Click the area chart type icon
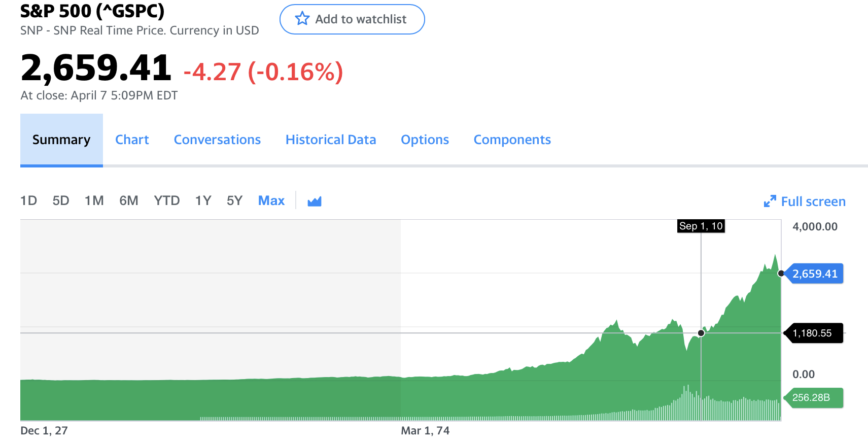The height and width of the screenshot is (441, 868). pyautogui.click(x=315, y=201)
